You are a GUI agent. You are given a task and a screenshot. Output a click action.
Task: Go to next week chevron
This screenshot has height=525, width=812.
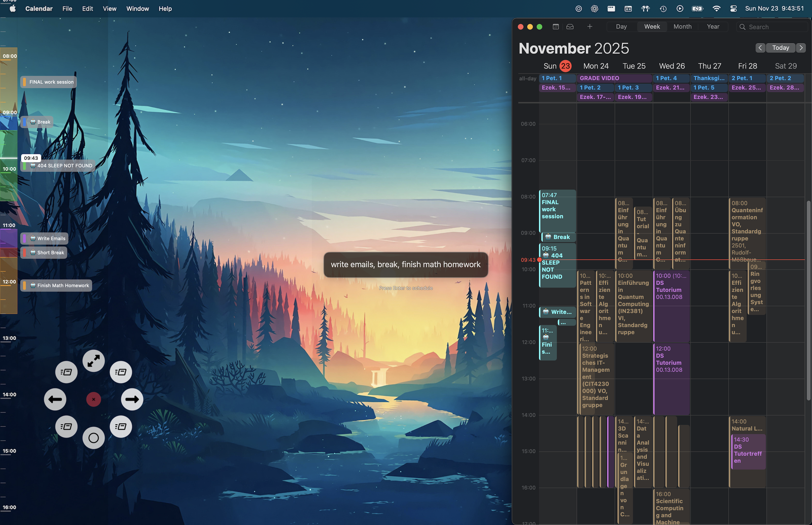(801, 48)
